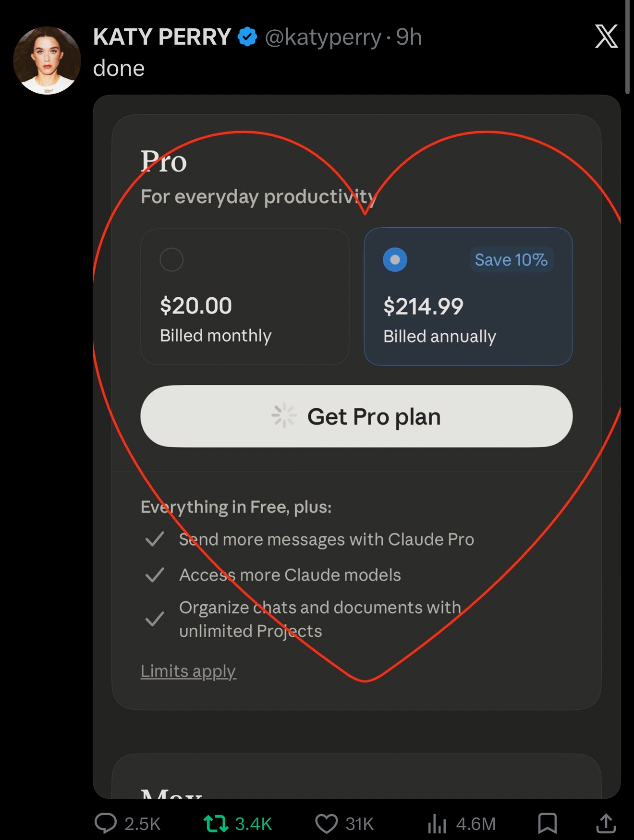
Task: Click the scrollbar on the right edge
Action: [627, 48]
